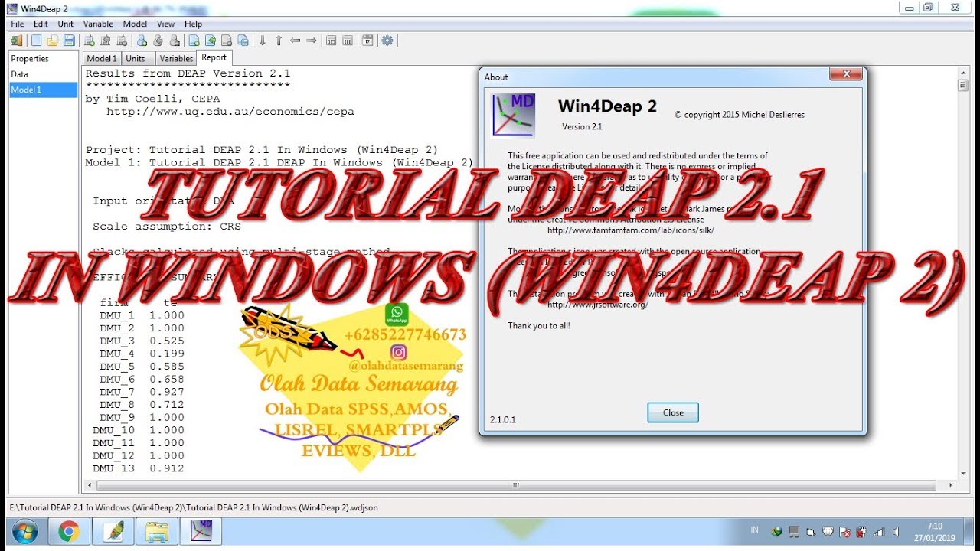Click the move right arrow icon

312,41
